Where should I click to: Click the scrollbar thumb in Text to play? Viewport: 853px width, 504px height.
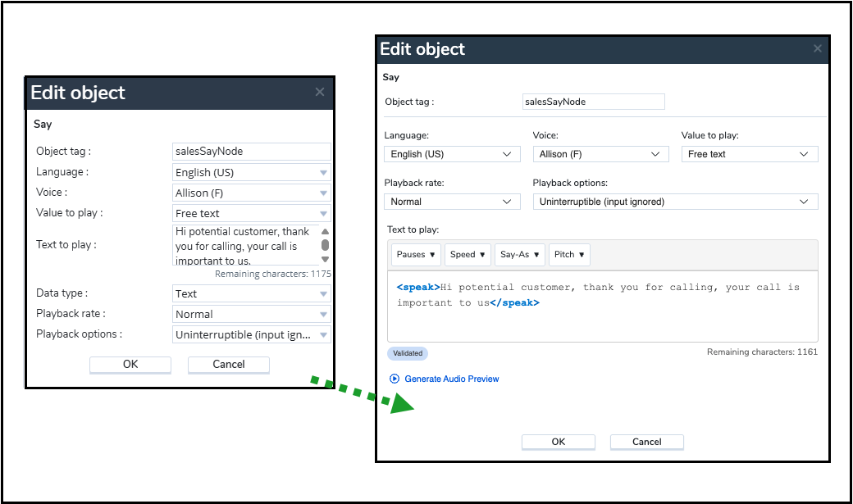(x=325, y=245)
